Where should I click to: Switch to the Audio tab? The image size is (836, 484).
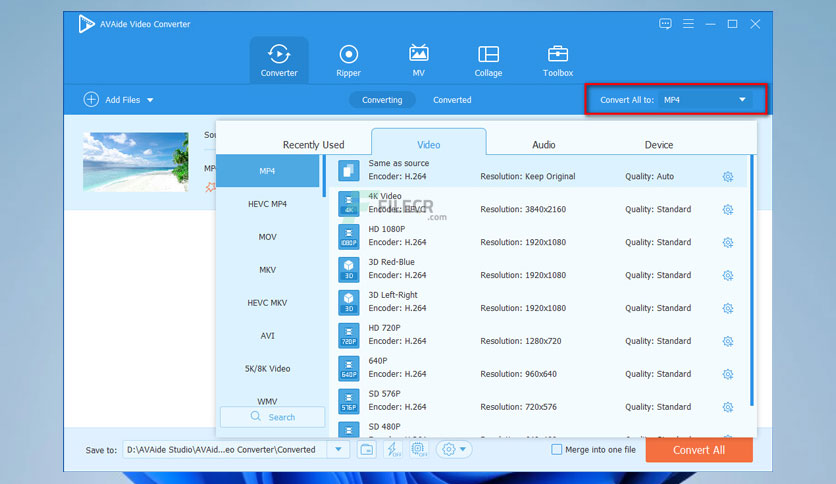pos(543,144)
